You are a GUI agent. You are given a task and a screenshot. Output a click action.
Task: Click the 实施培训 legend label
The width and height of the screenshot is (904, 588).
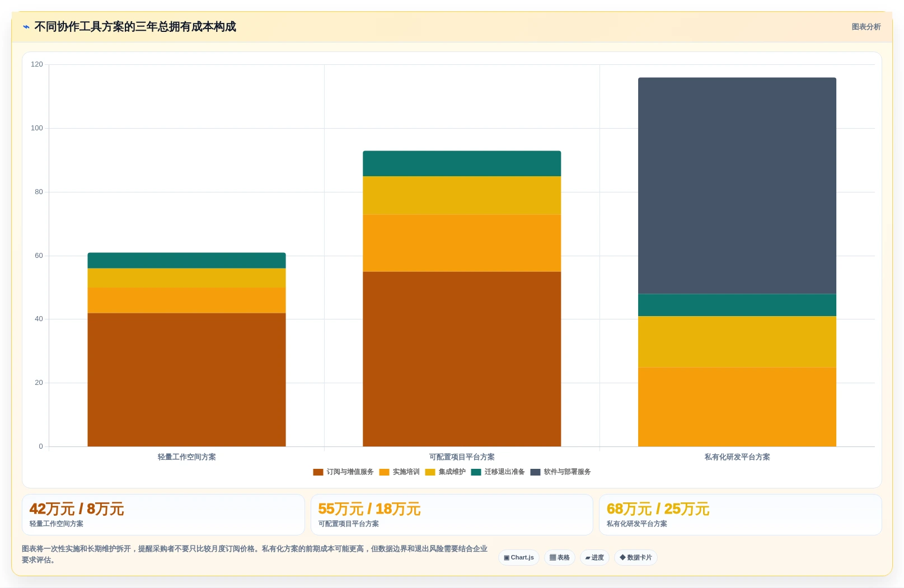coord(406,472)
